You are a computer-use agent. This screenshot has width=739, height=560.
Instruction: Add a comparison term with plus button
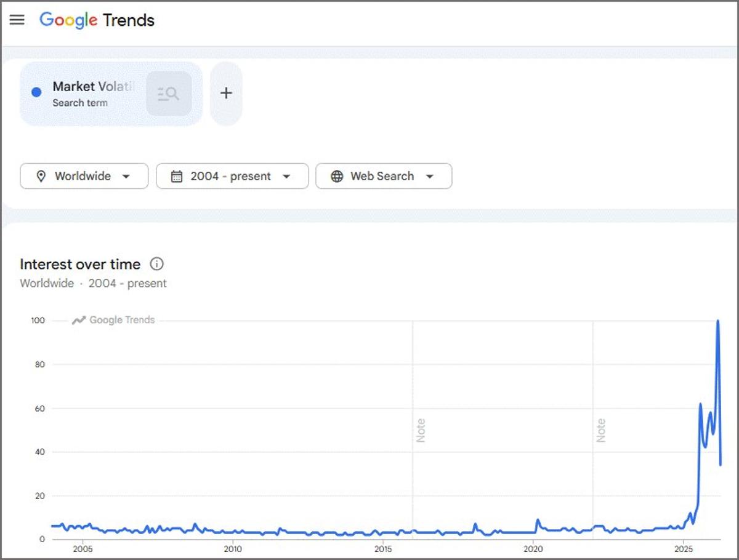(x=226, y=94)
